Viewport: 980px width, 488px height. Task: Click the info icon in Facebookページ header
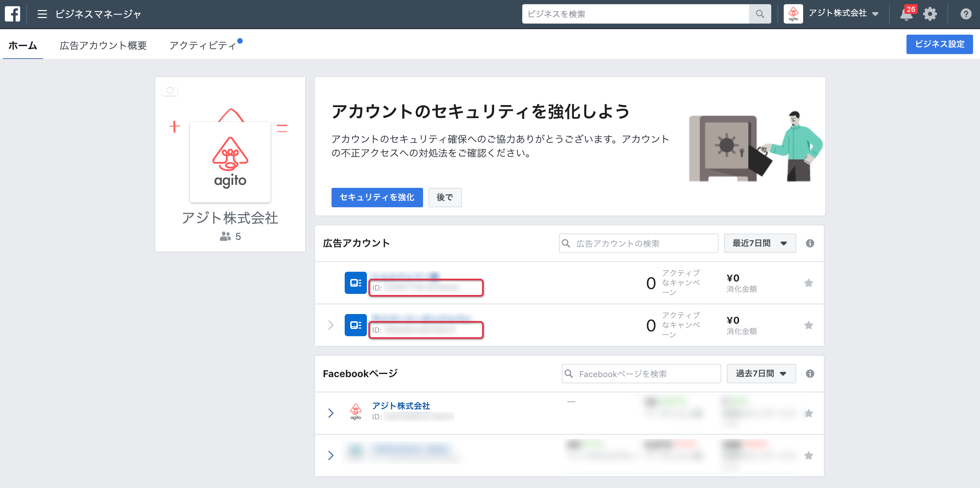click(x=810, y=374)
